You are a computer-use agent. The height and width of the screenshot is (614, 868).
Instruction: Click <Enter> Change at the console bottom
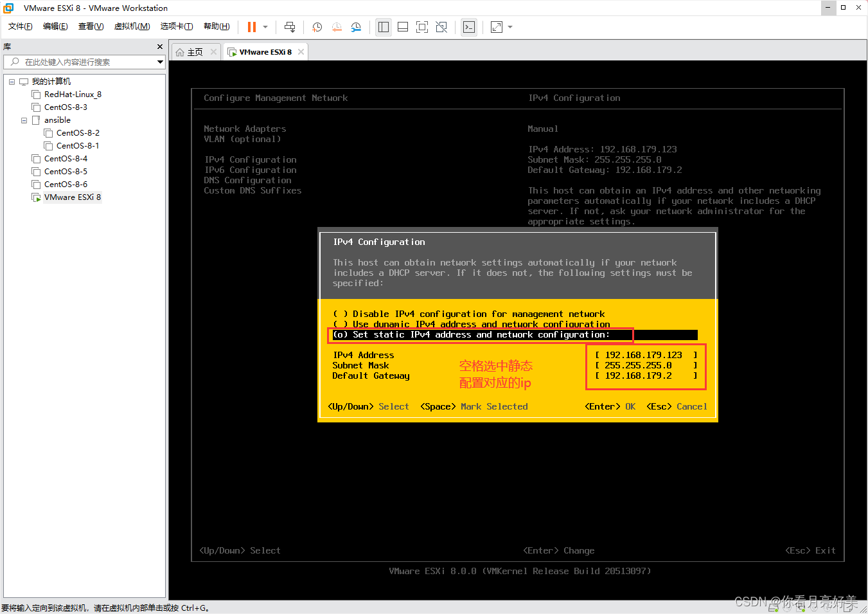(558, 550)
